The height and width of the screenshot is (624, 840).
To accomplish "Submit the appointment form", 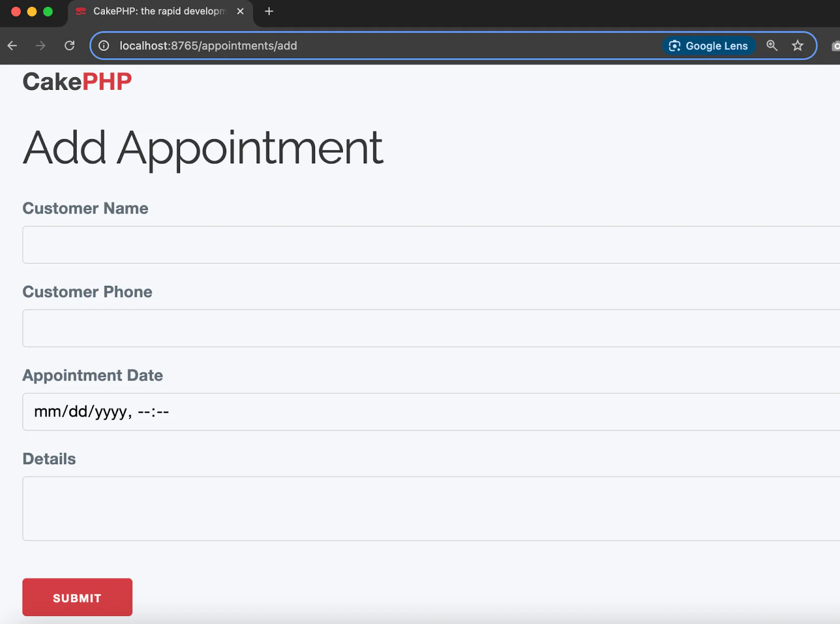I will [77, 597].
